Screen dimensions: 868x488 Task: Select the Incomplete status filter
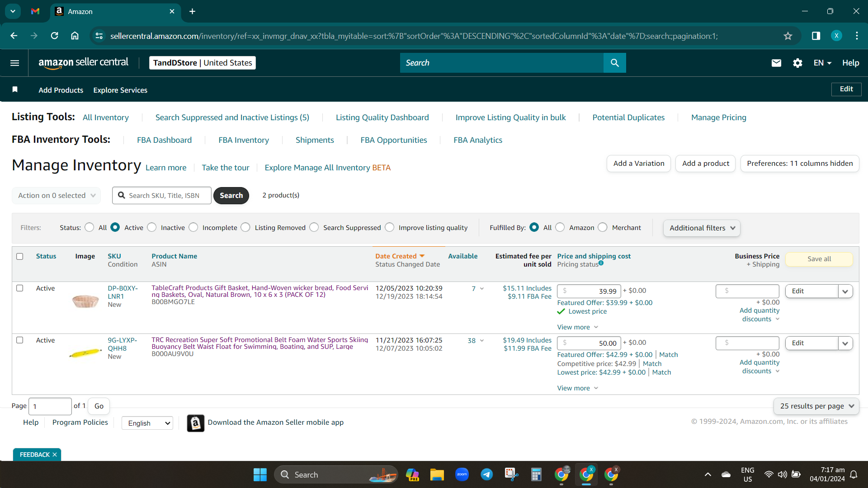coord(193,227)
